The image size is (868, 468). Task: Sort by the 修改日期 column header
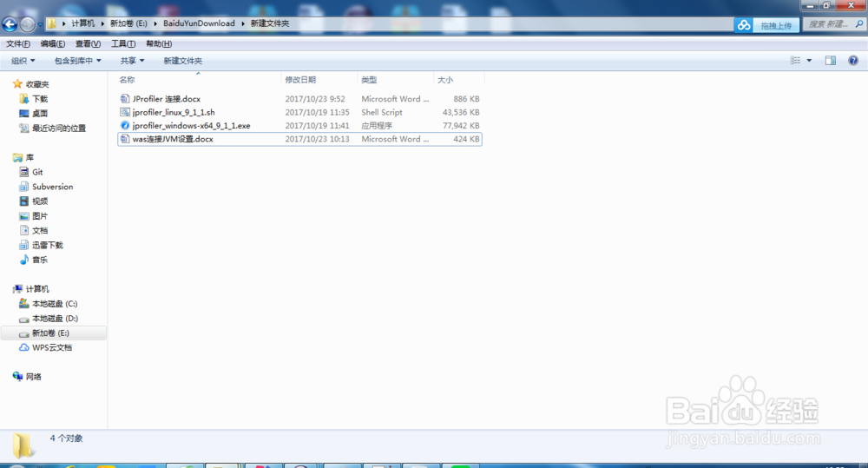pyautogui.click(x=300, y=80)
